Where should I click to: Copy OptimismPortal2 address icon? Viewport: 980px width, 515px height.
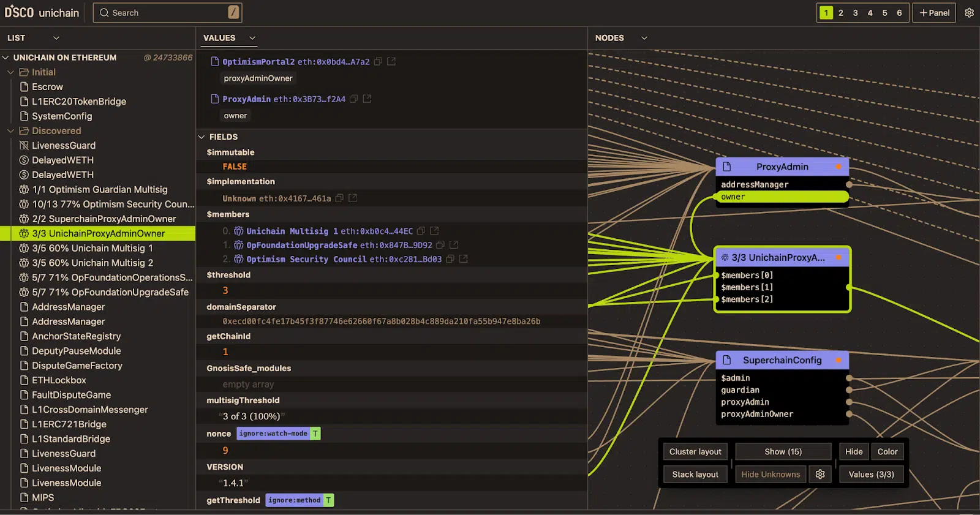[x=378, y=62]
